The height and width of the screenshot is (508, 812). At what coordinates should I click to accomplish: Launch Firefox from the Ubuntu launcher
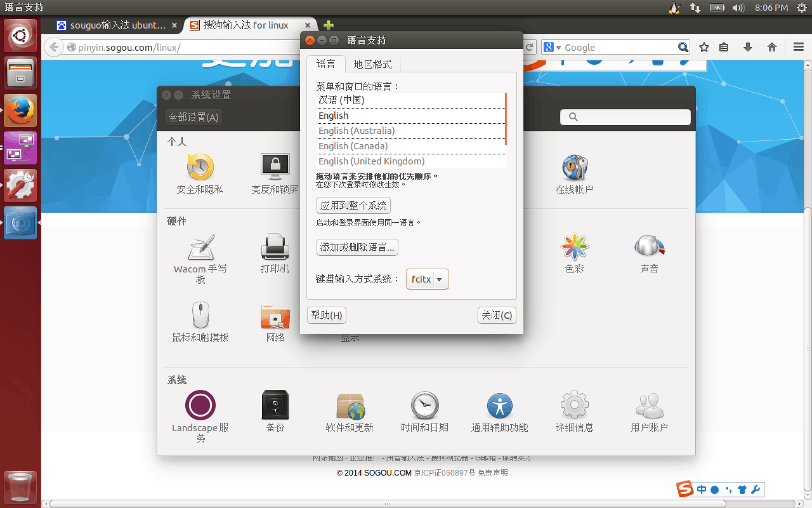20,110
